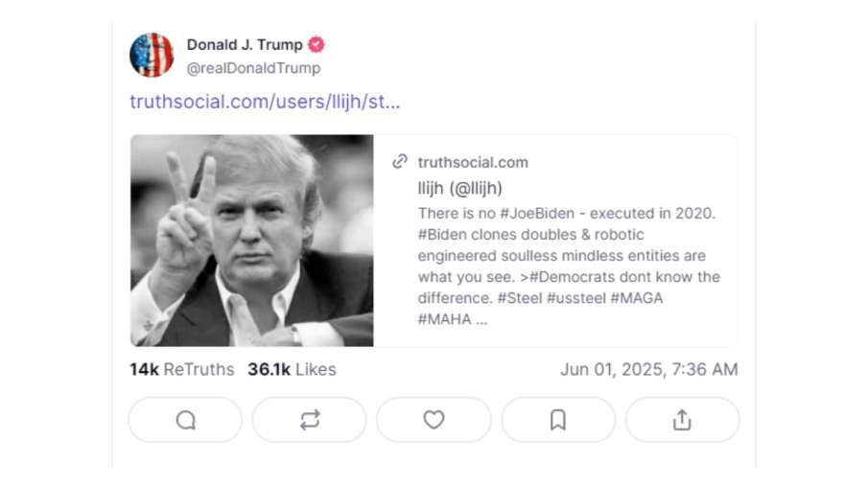
Task: Click the link chain icon in preview
Action: [401, 162]
